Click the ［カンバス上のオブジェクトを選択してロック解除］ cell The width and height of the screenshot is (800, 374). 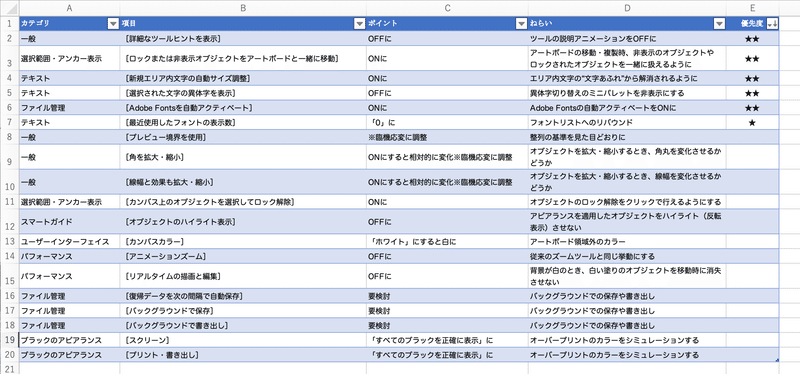point(243,202)
